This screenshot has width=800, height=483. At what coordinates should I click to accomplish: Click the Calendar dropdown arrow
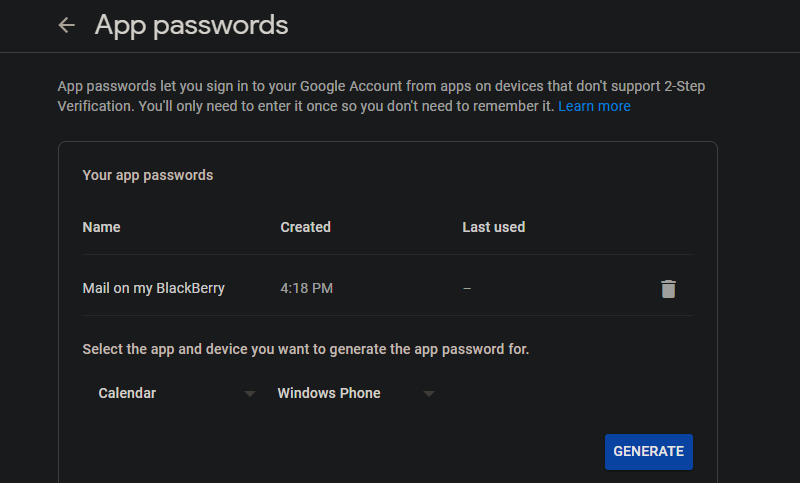(x=250, y=394)
